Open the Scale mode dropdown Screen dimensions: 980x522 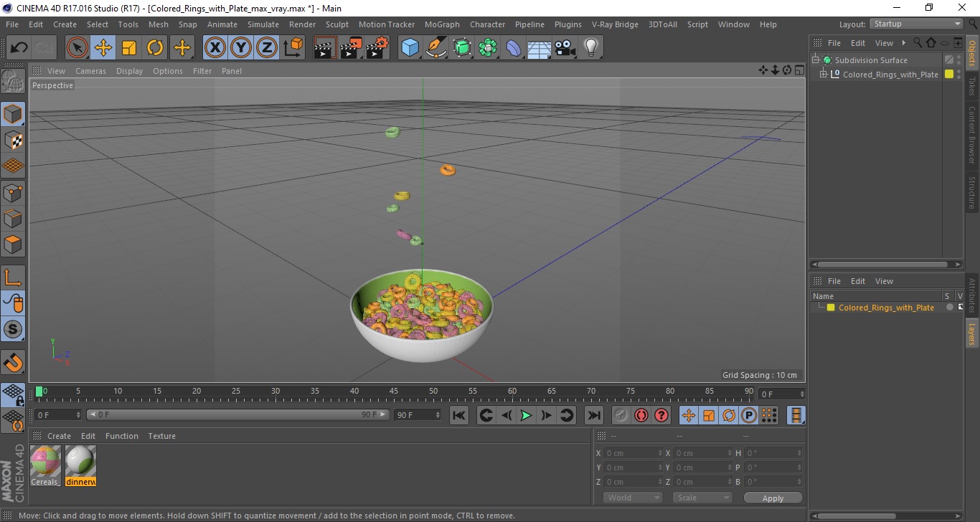(702, 498)
